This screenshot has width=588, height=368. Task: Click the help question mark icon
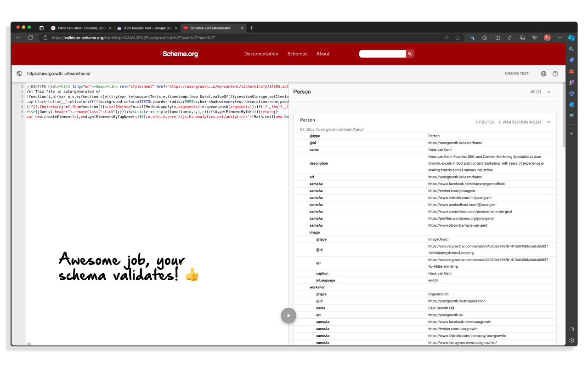tap(555, 74)
